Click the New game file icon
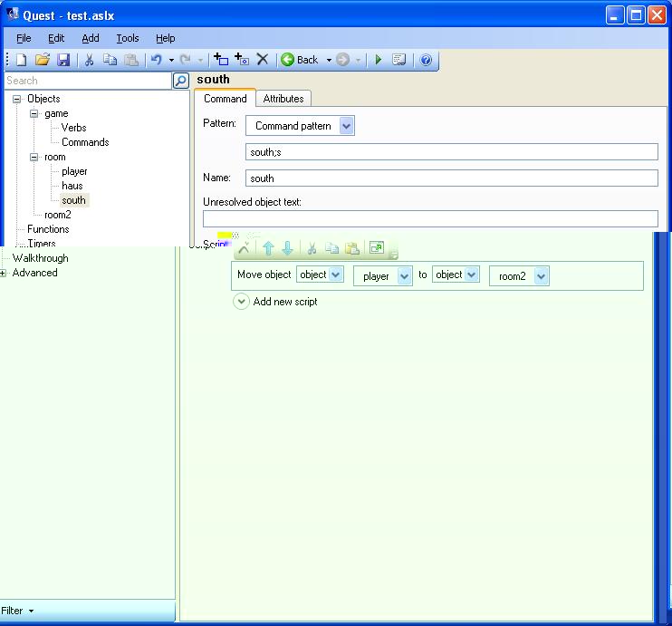672x626 pixels. coord(21,60)
